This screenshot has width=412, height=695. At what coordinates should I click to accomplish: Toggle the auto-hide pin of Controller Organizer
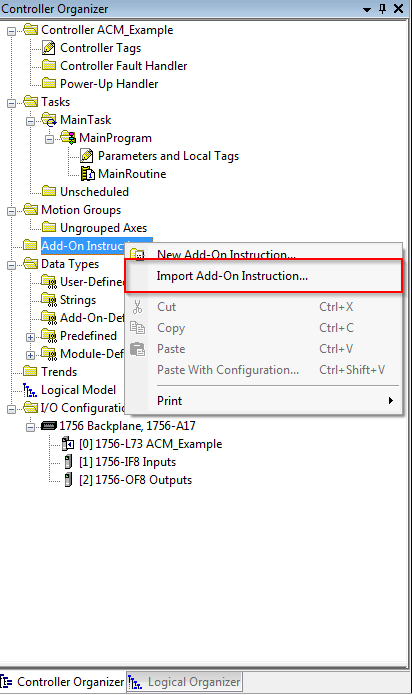tap(383, 8)
